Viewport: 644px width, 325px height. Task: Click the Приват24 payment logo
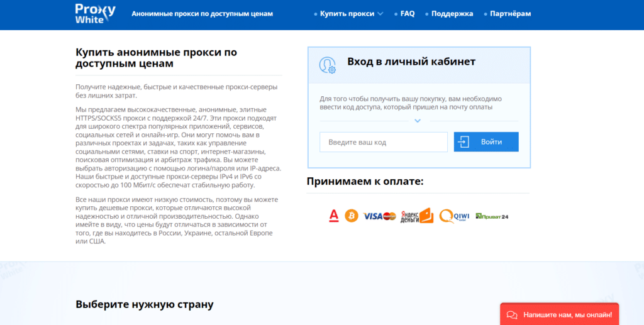[492, 216]
